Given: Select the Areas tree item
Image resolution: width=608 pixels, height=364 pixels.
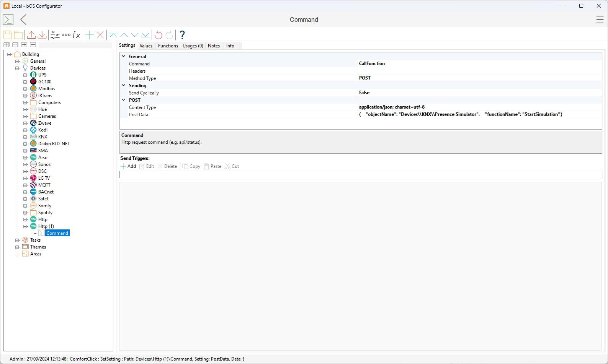Looking at the screenshot, I should pos(36,254).
